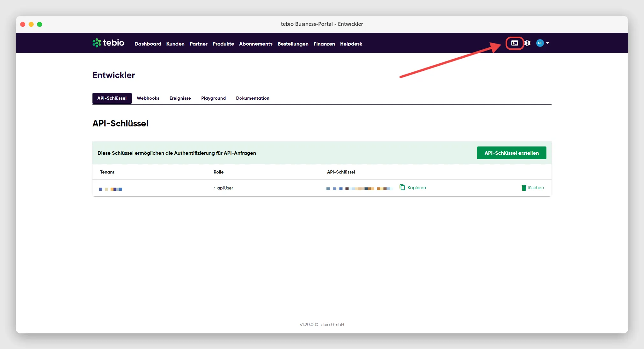Open the developer console icon
The height and width of the screenshot is (349, 644).
click(x=515, y=43)
